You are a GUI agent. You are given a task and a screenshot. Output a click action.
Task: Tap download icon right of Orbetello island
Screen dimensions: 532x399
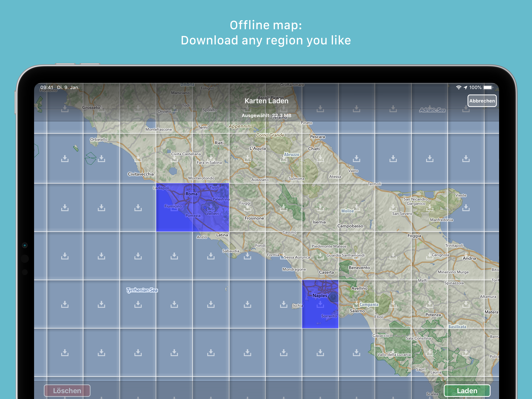[x=101, y=158]
